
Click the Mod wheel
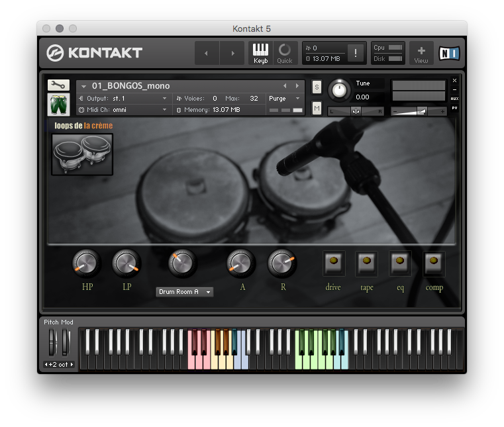66,342
